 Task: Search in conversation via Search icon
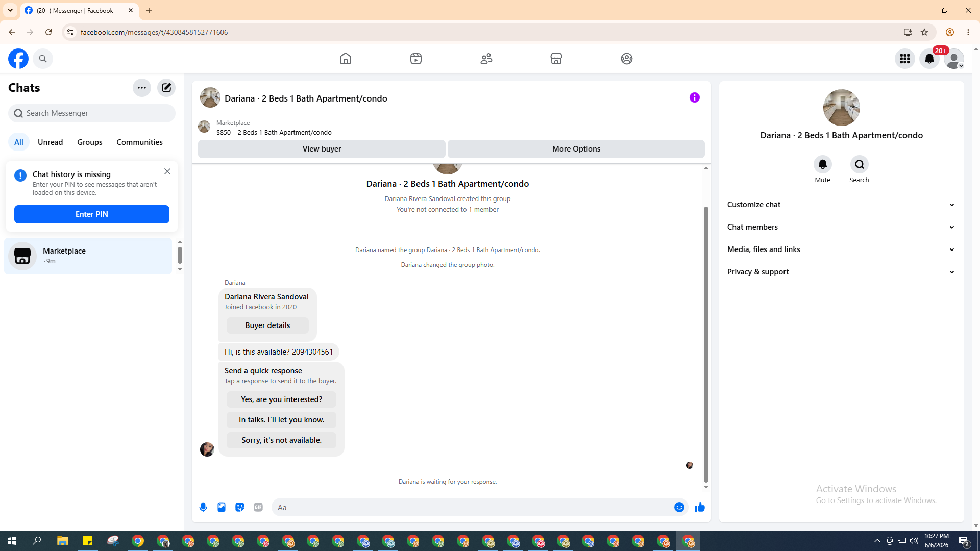(x=860, y=164)
